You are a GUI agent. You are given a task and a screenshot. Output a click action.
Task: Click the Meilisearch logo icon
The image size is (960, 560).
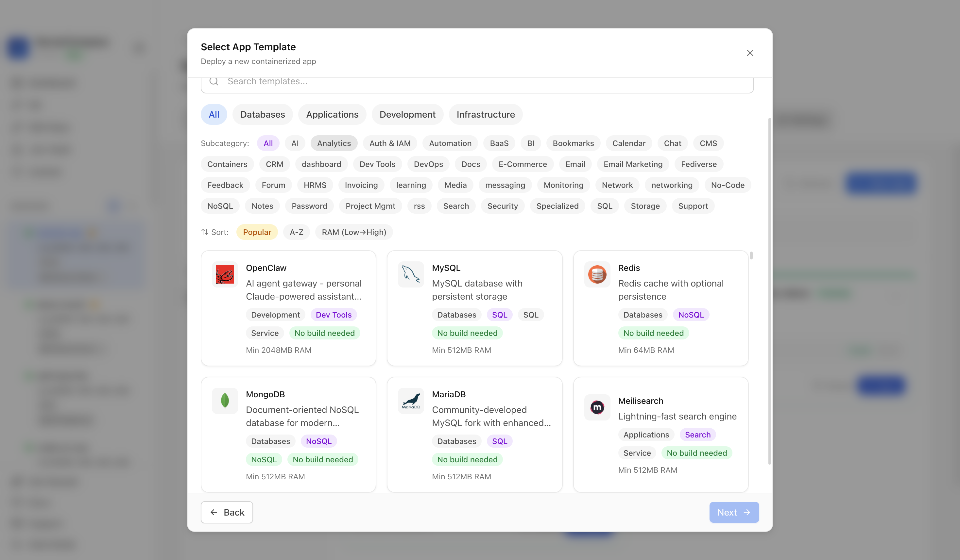tap(597, 407)
